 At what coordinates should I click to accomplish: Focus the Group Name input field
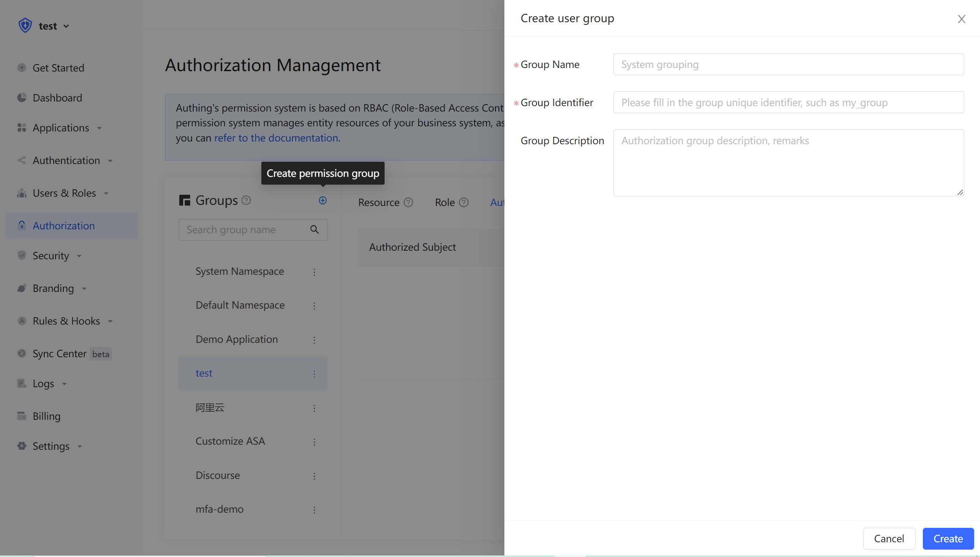(788, 65)
